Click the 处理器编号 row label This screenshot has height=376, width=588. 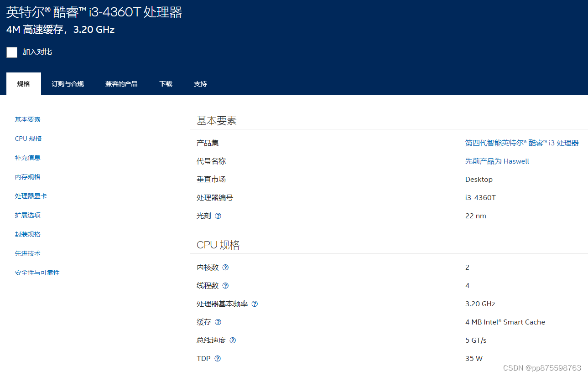(215, 198)
